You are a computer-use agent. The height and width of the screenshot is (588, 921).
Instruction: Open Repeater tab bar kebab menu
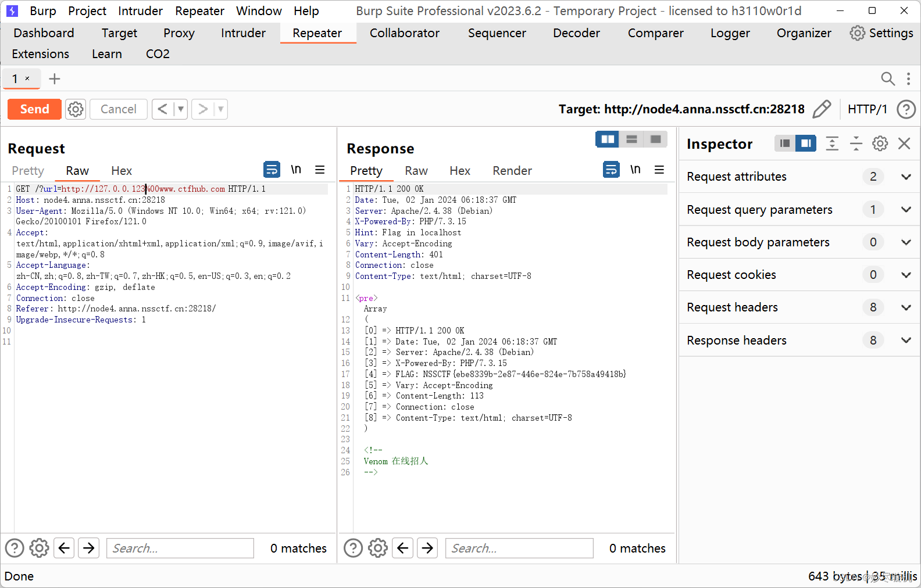click(908, 78)
